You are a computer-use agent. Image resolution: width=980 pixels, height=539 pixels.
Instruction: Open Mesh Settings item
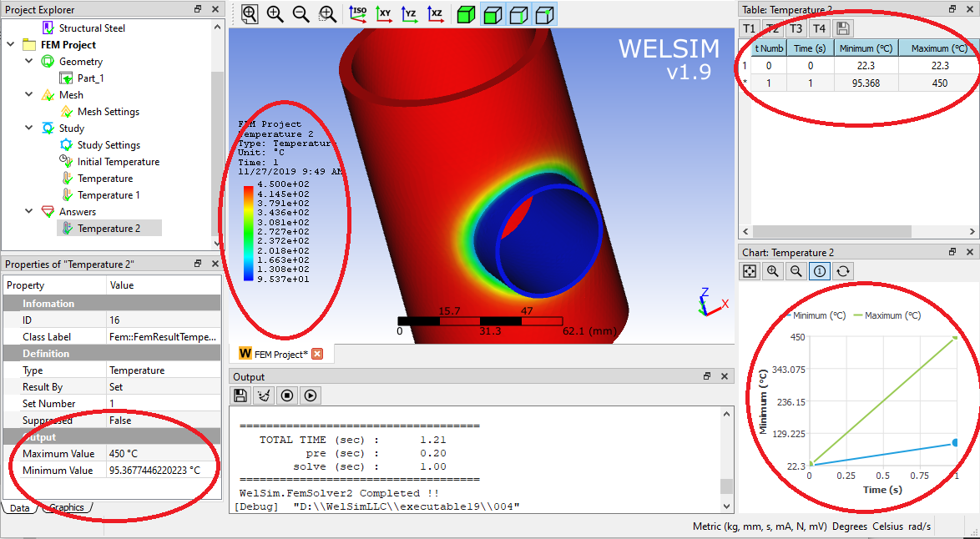109,111
